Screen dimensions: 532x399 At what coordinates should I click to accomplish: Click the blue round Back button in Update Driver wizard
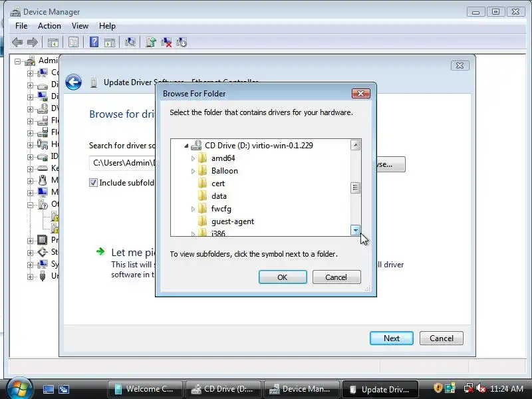point(73,82)
